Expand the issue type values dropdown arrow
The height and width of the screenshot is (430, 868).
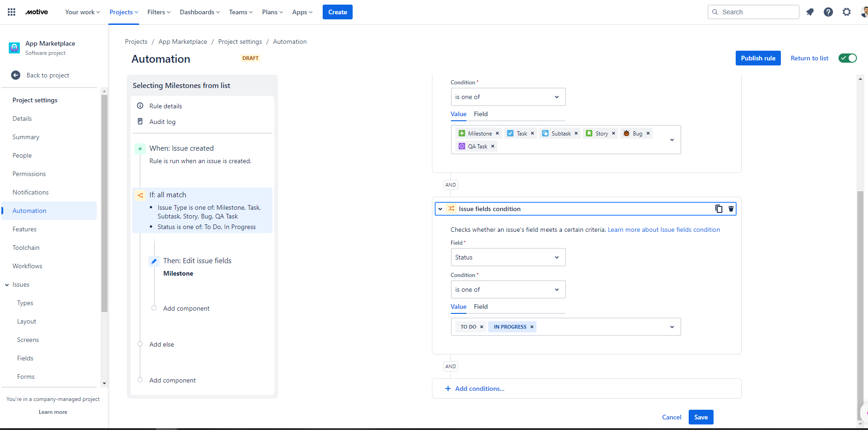pyautogui.click(x=672, y=140)
